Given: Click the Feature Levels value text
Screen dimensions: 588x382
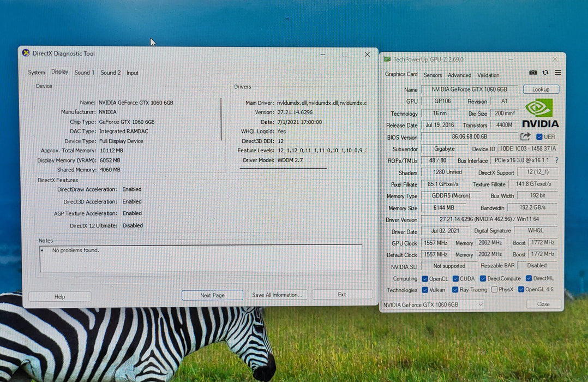Looking at the screenshot, I should point(322,151).
